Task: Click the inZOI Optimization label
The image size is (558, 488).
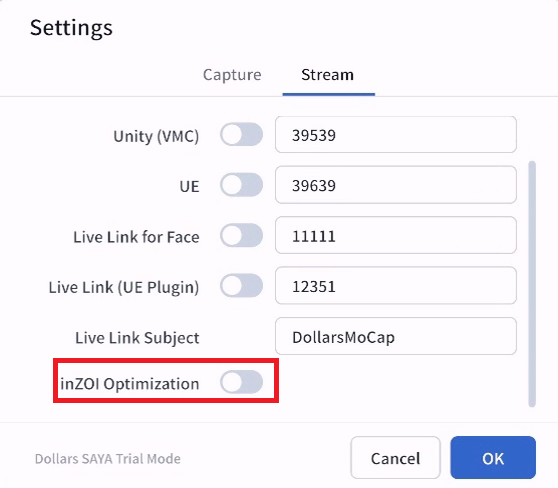Action: pyautogui.click(x=130, y=384)
